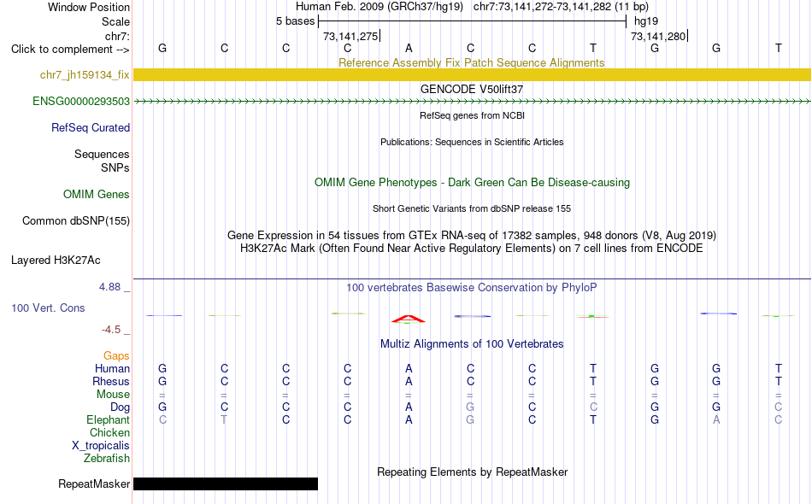Click the RefSeq Curated track label
812x504 pixels.
tap(91, 127)
